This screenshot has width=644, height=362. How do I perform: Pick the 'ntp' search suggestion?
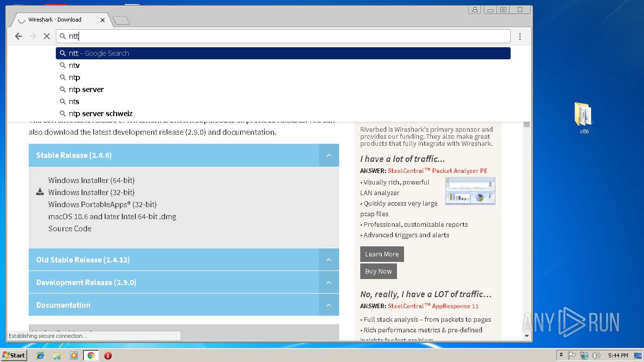coord(283,77)
